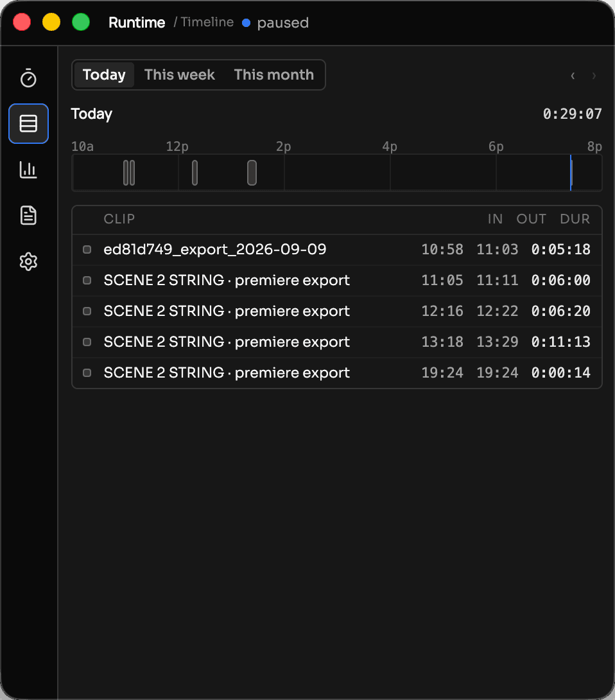615x700 pixels.
Task: Tick checkbox for the 13:18 SCENE 2 STRING clip
Action: 87,342
